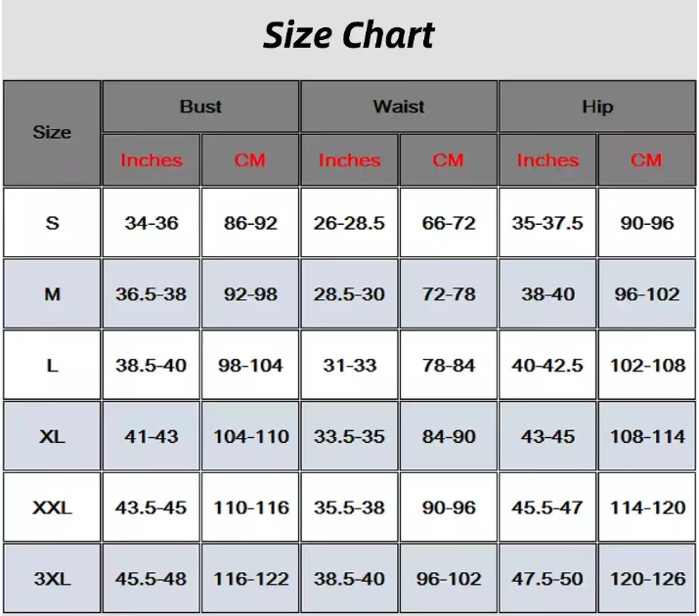The height and width of the screenshot is (616, 699).
Task: Click the Size Chart title
Action: point(349,35)
